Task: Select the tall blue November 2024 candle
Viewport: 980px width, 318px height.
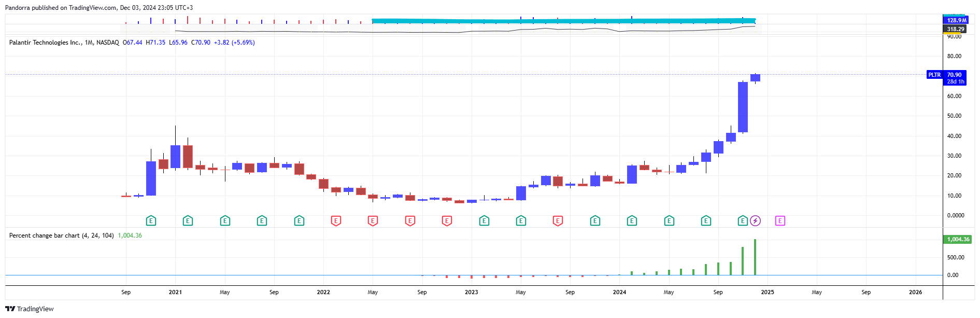Action: [x=743, y=107]
